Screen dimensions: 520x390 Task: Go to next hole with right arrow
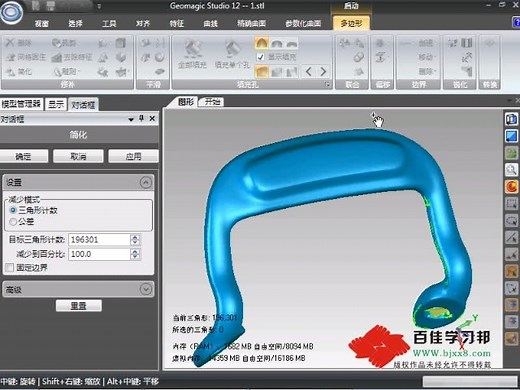[323, 71]
